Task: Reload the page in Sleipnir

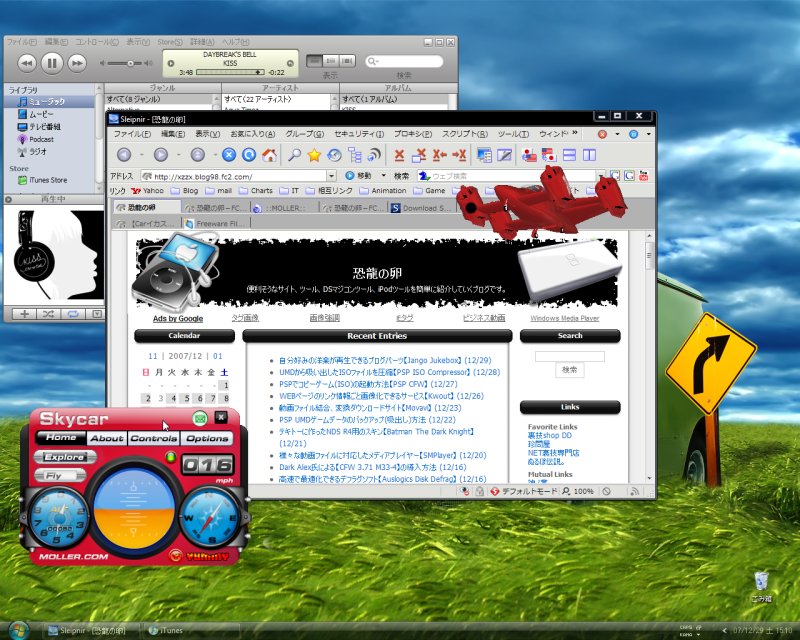Action: pyautogui.click(x=249, y=155)
